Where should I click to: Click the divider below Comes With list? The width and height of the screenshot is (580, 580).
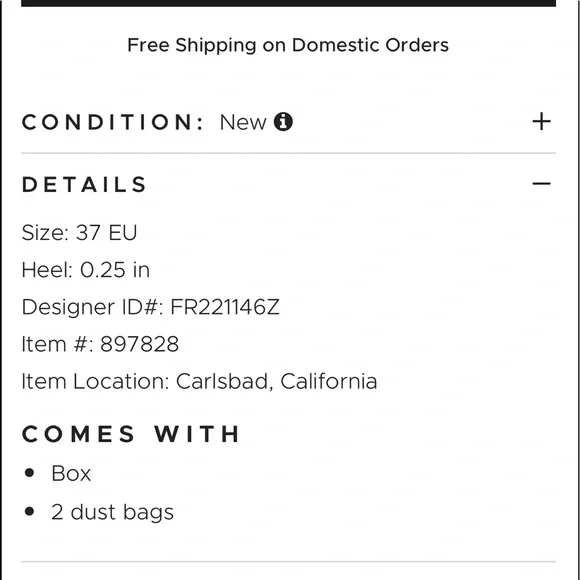coord(288,562)
